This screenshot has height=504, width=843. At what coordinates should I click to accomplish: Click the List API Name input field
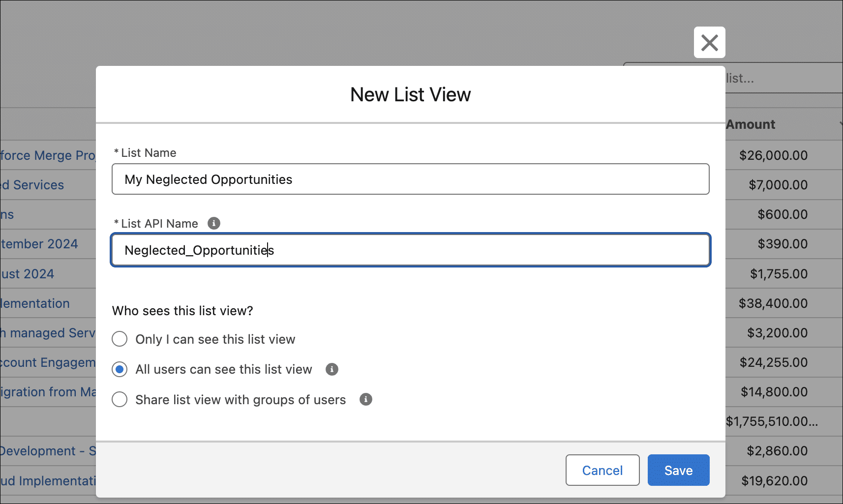click(x=411, y=250)
